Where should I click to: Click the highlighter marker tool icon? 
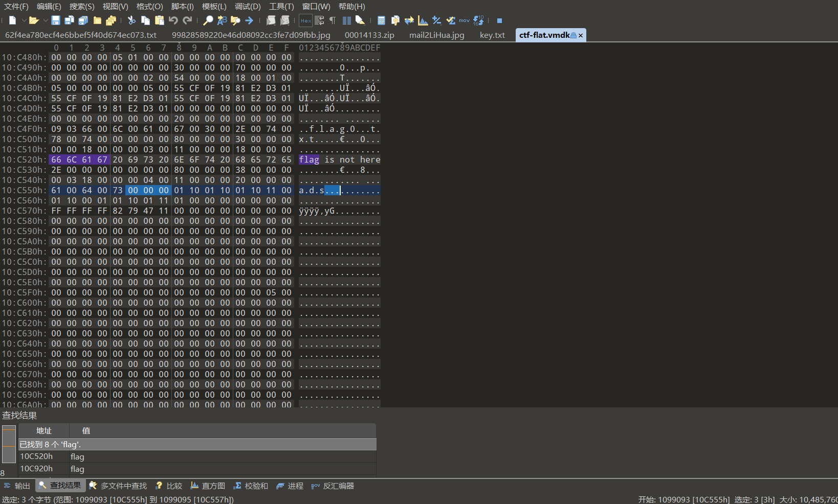360,20
